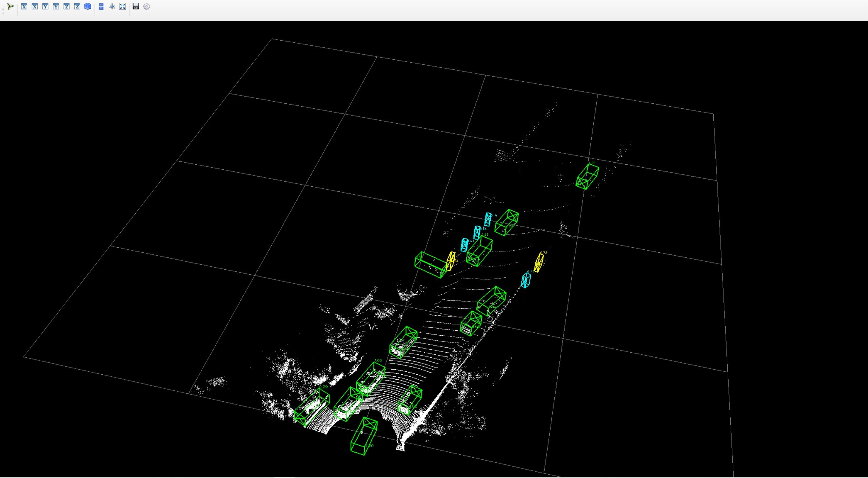Open the Mayavi pipeline view icon
868x478 pixels.
(x=11, y=6)
